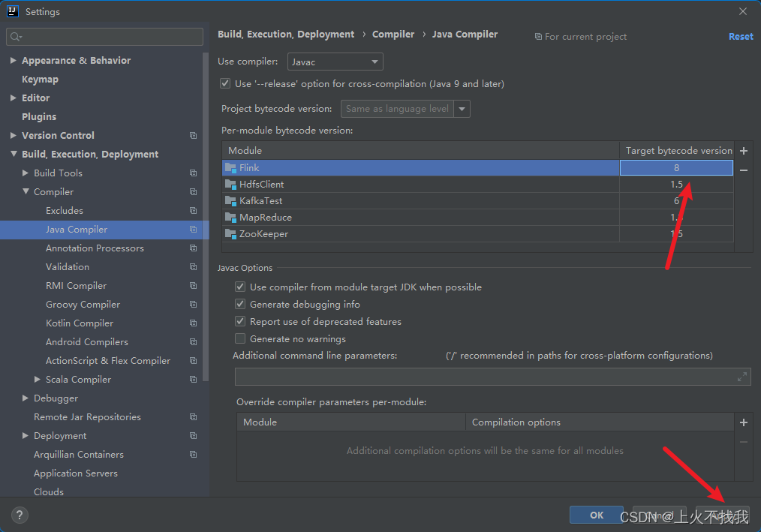The image size is (761, 532).
Task: Click the project-level icon next to ActionScript & Flex Compiler
Action: (193, 361)
